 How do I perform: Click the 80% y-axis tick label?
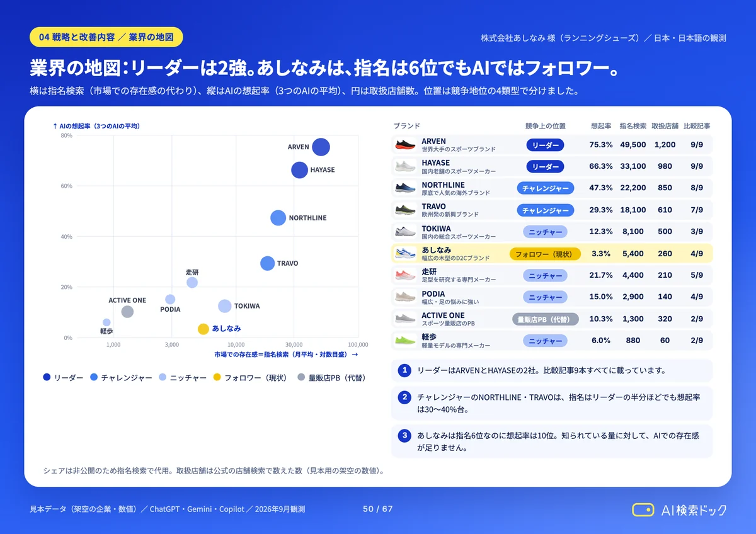click(x=66, y=135)
